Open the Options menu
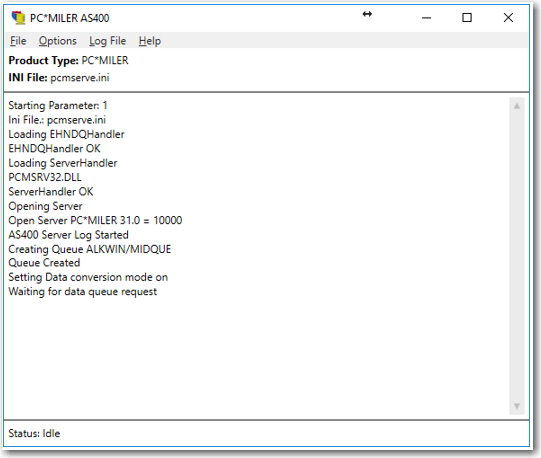The image size is (541, 458). (x=58, y=41)
